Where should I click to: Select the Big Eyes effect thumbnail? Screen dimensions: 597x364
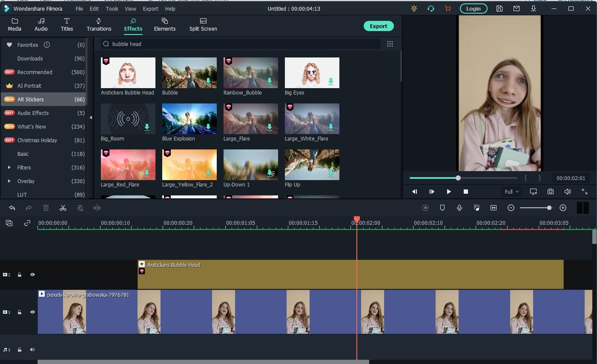pos(312,73)
